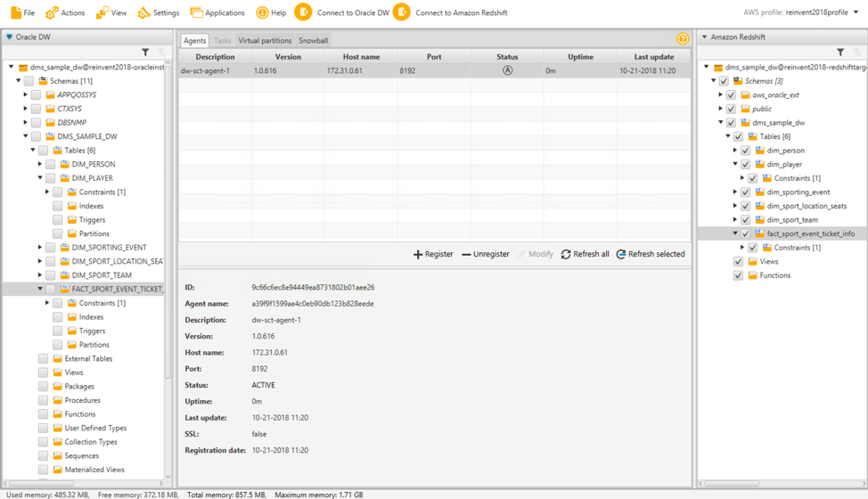Screen dimensions: 868x499
Task: Click the orange help question-mark icon
Action: (683, 38)
